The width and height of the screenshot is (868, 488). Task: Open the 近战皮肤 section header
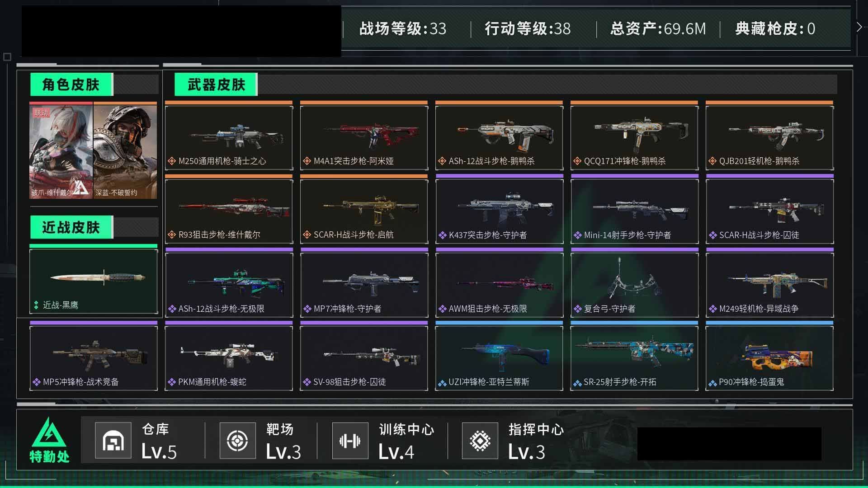(71, 227)
